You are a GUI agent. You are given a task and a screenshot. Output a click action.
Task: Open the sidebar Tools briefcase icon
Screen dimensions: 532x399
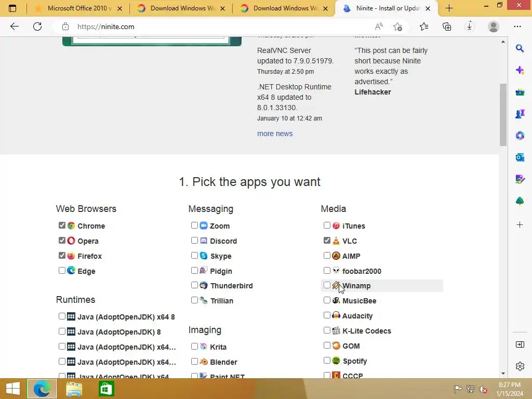coord(520,92)
